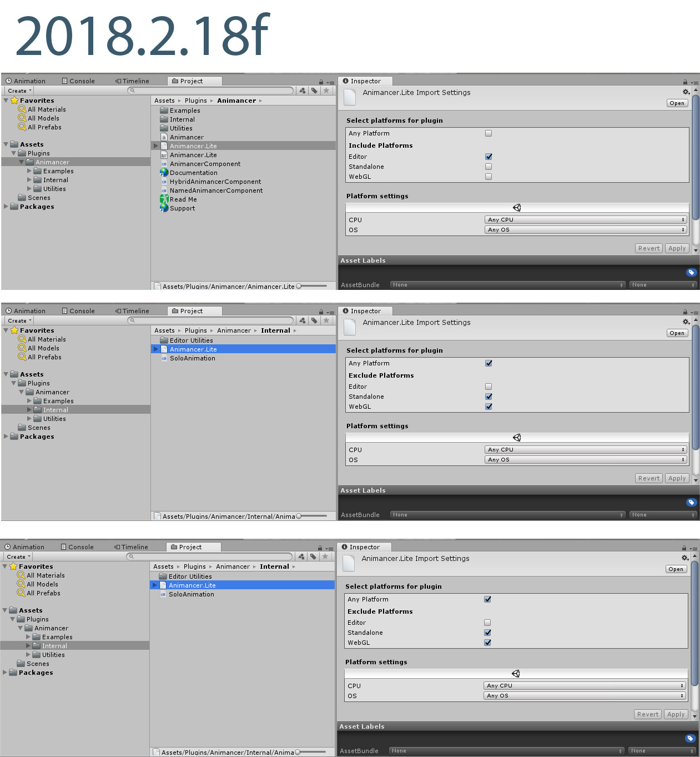Open the Inspector settings gear menu
This screenshot has height=757, width=700.
(x=686, y=92)
